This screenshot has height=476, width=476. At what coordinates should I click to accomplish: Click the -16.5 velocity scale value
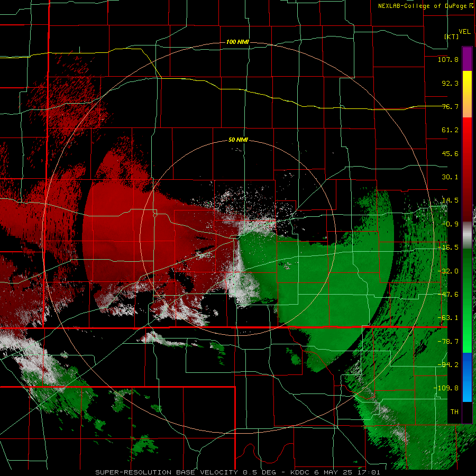point(448,248)
